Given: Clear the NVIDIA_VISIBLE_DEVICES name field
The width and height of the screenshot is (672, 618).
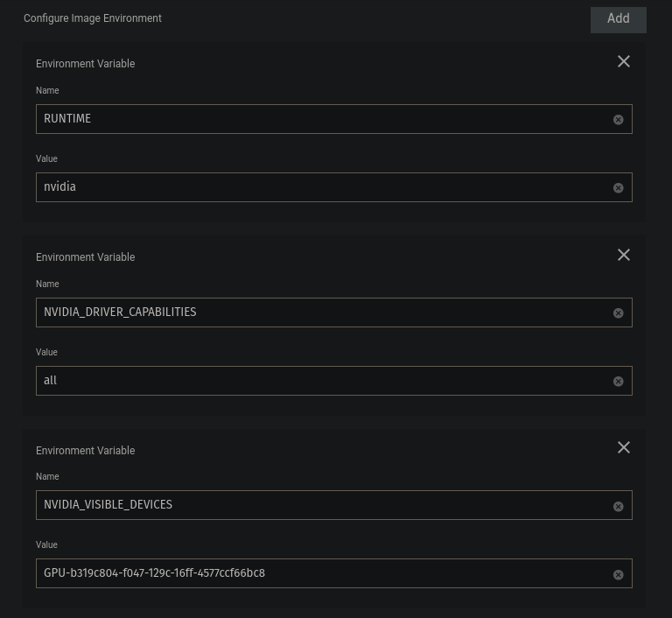Looking at the screenshot, I should click(x=618, y=506).
